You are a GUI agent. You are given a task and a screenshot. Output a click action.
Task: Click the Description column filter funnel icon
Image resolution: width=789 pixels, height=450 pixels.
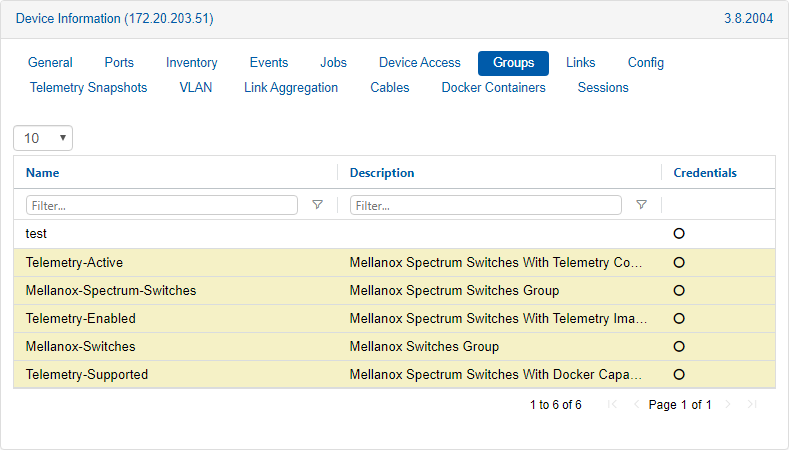coord(641,205)
